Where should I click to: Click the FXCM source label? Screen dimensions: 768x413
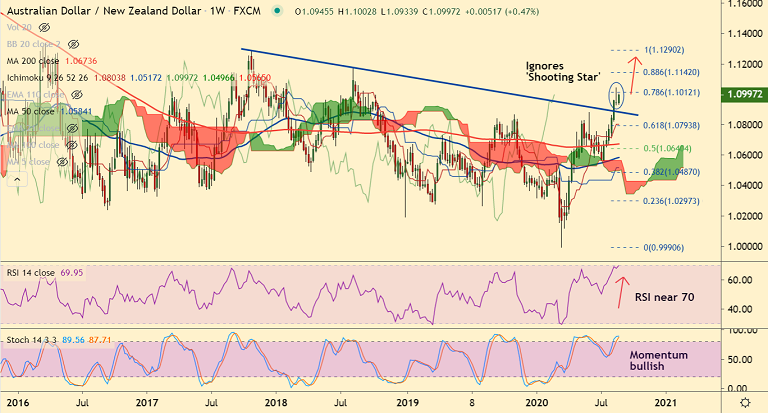(247, 11)
